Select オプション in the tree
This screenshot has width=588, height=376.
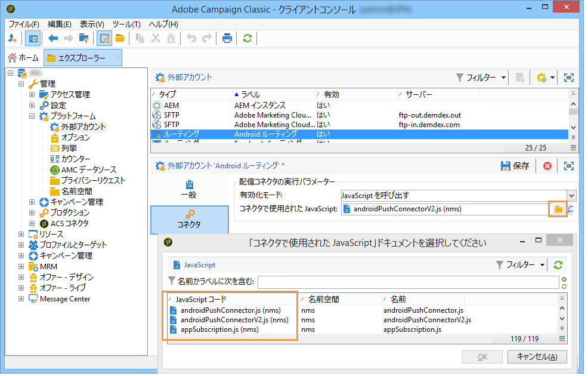[x=75, y=138]
